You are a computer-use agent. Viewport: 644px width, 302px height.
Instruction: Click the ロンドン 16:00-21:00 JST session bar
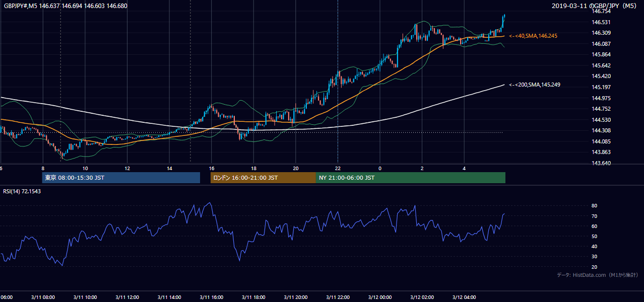[263, 178]
